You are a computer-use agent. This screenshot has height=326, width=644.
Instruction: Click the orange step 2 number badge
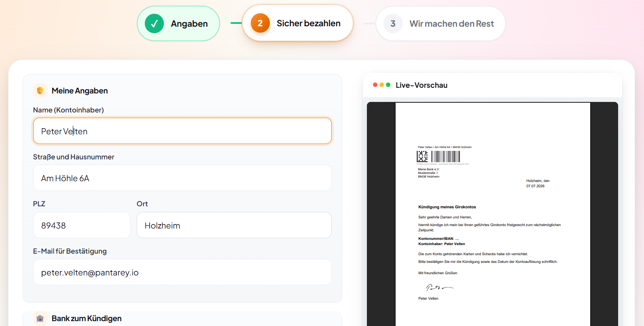260,23
